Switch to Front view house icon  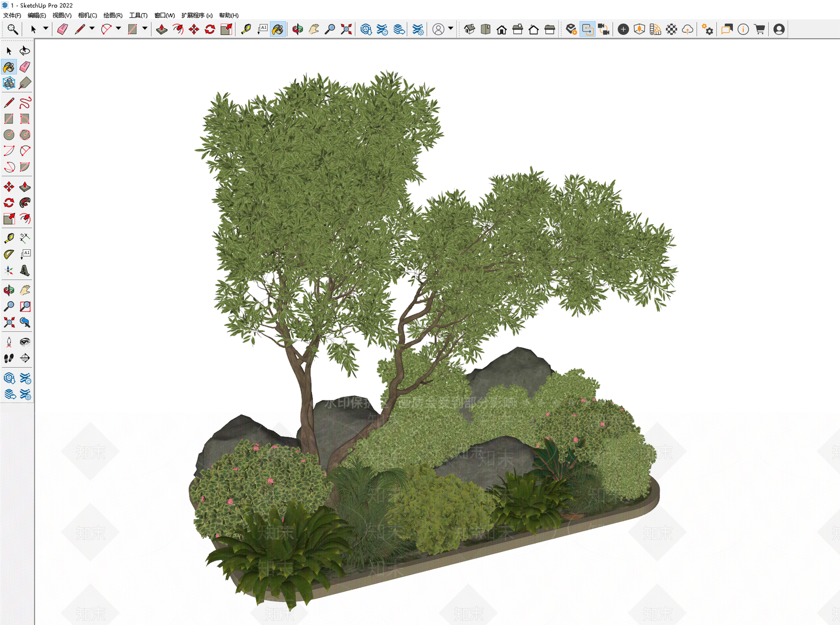click(x=502, y=29)
